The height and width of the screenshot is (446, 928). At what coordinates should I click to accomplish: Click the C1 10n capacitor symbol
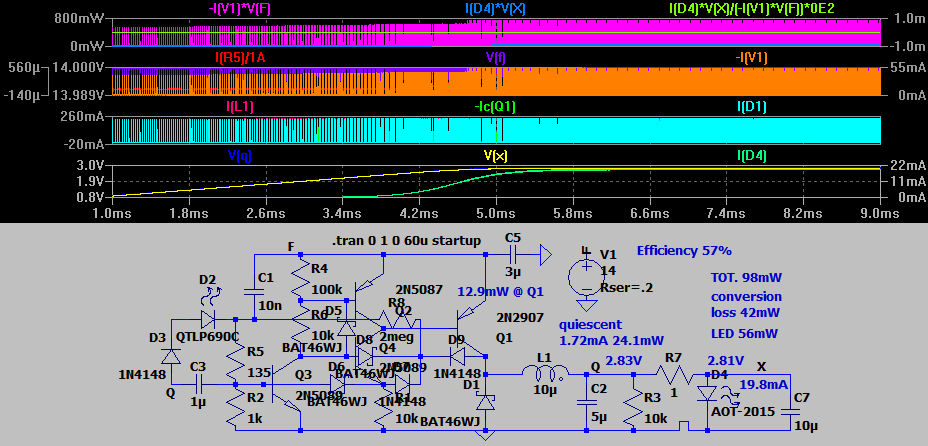tap(250, 292)
